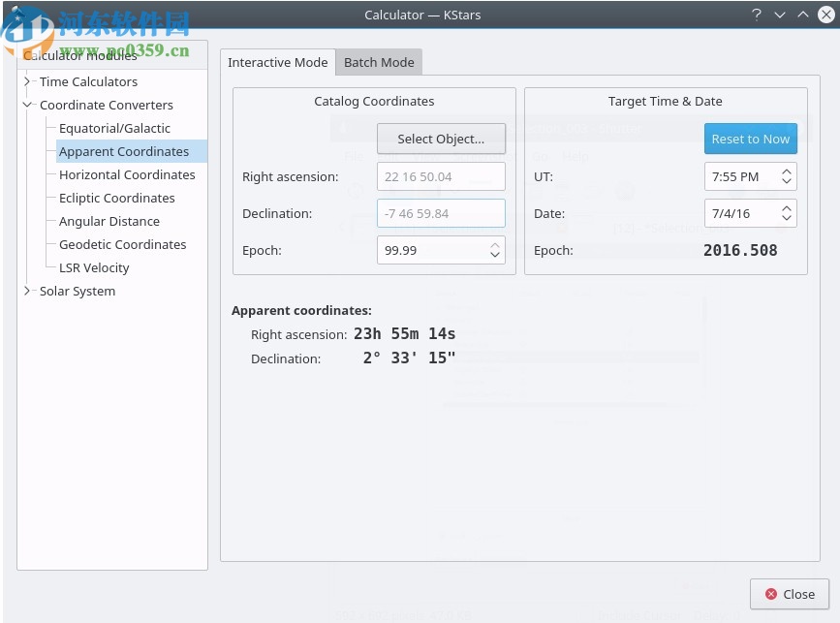Increase the Date value with up arrow
Screen dimensions: 840x623
coord(787,208)
